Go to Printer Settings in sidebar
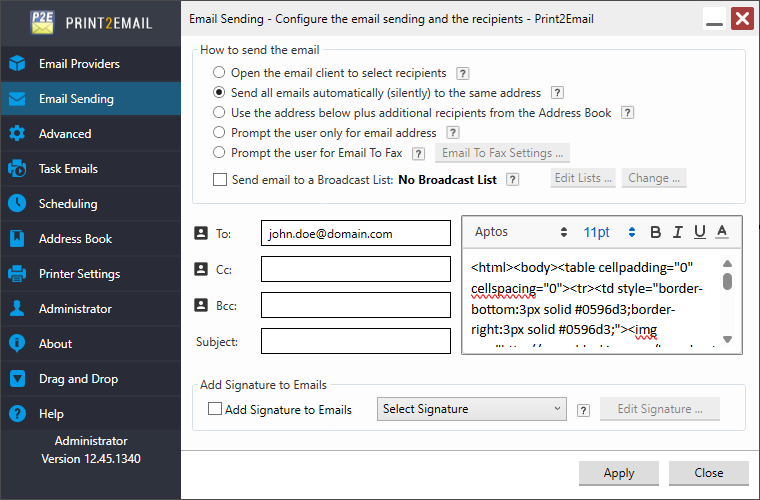The width and height of the screenshot is (760, 500). click(79, 274)
